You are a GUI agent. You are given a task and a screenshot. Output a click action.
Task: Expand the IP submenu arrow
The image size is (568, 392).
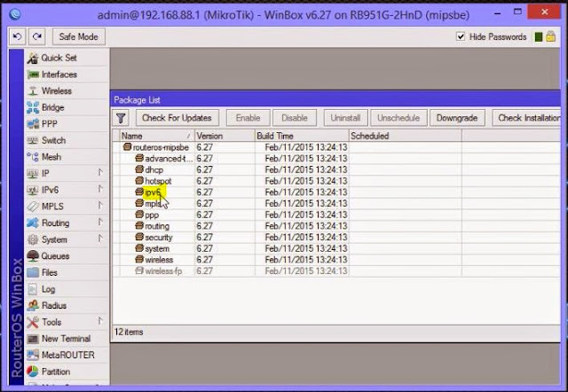coord(100,172)
